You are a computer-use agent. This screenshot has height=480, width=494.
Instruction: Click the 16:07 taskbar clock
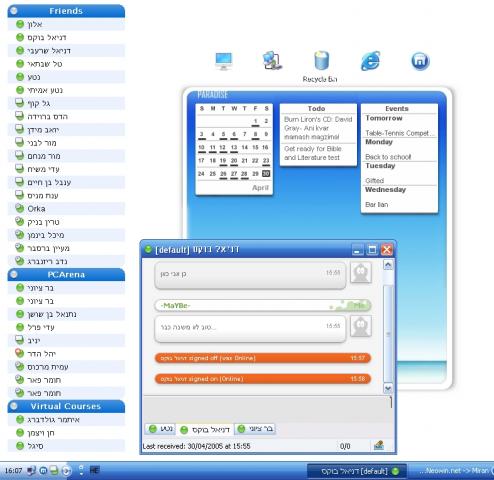coord(13,471)
